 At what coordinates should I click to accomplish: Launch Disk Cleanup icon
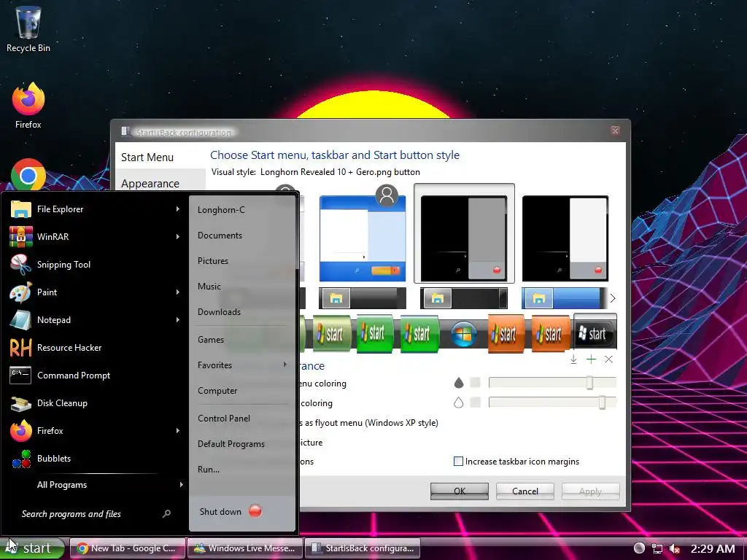click(x=20, y=403)
